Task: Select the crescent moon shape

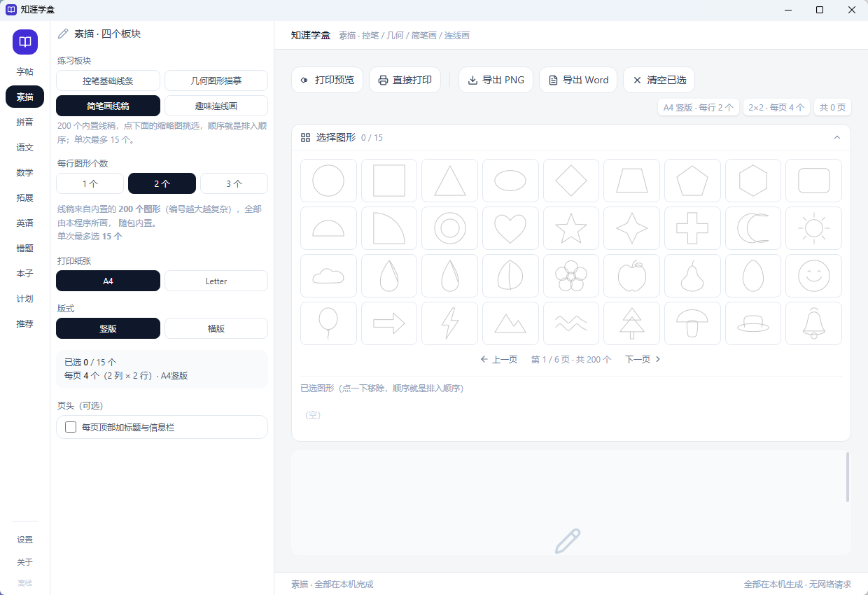Action: [753, 228]
